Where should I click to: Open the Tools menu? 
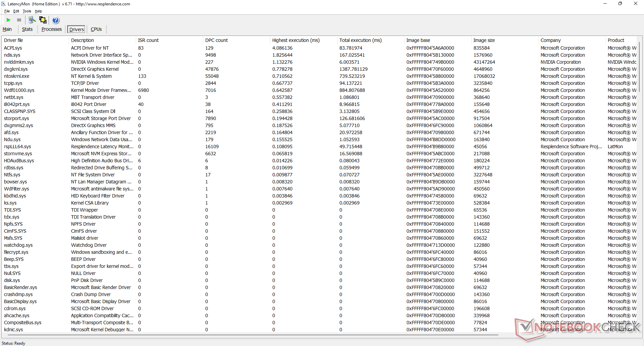tap(27, 11)
